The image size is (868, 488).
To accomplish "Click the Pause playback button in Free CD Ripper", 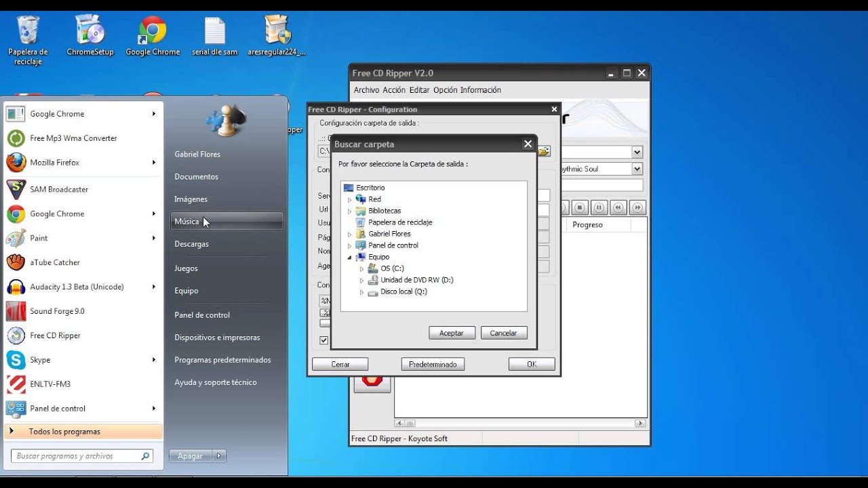I will coord(599,207).
